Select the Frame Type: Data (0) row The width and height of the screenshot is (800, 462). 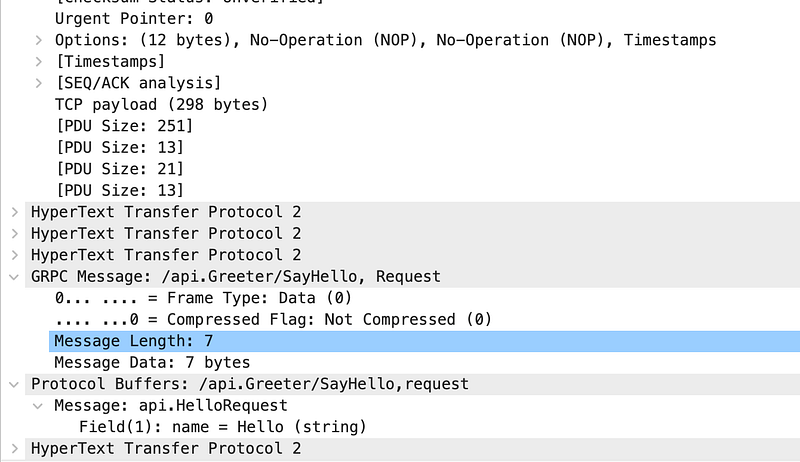204,298
